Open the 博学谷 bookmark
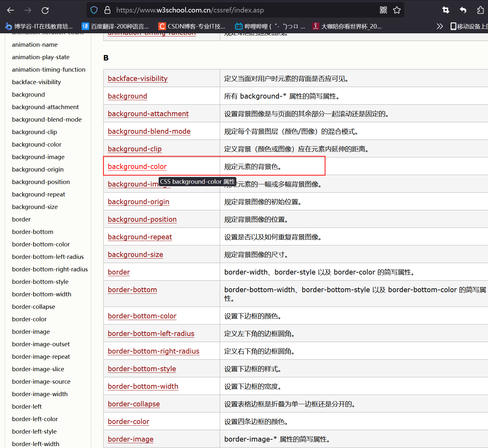The width and height of the screenshot is (488, 448). (39, 26)
